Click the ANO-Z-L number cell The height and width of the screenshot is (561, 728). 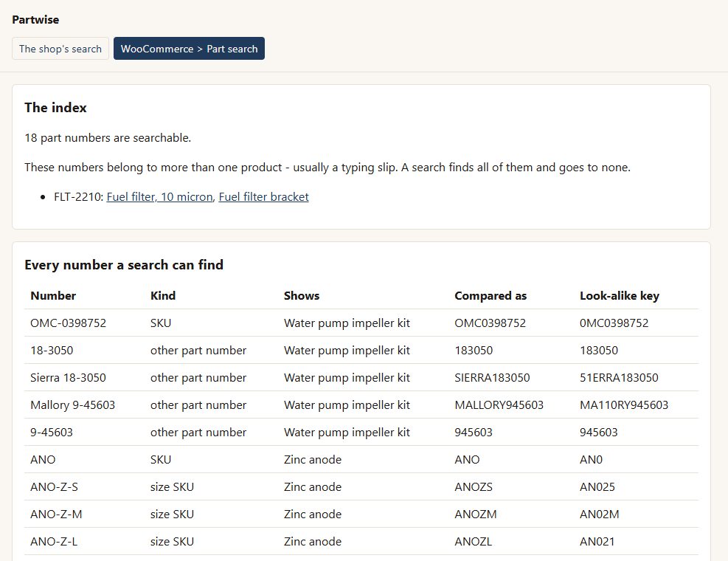pos(54,542)
